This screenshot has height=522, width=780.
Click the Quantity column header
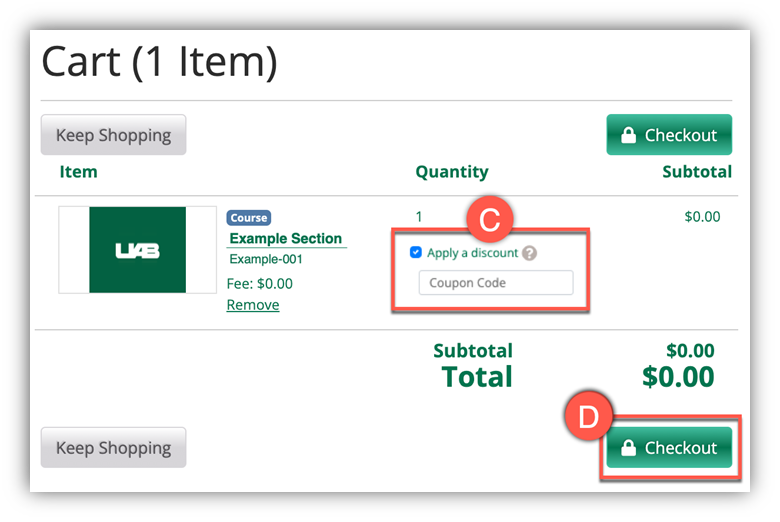click(452, 172)
